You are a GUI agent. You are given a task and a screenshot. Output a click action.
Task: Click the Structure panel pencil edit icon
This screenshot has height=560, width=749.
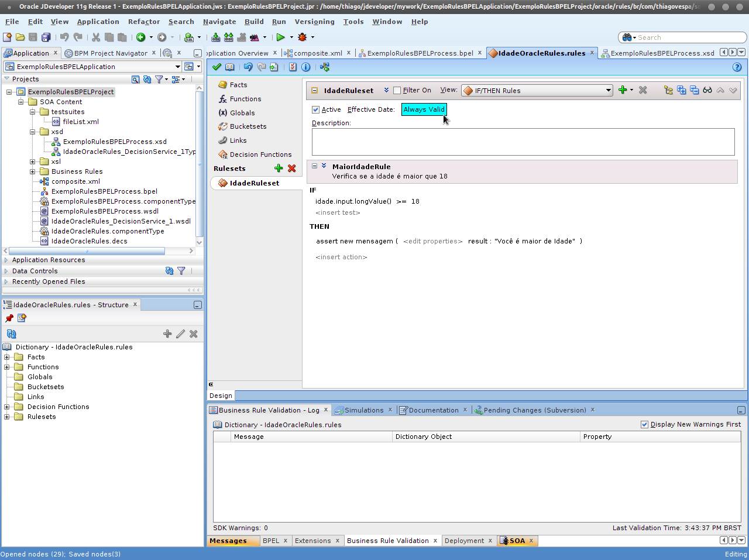(x=180, y=334)
